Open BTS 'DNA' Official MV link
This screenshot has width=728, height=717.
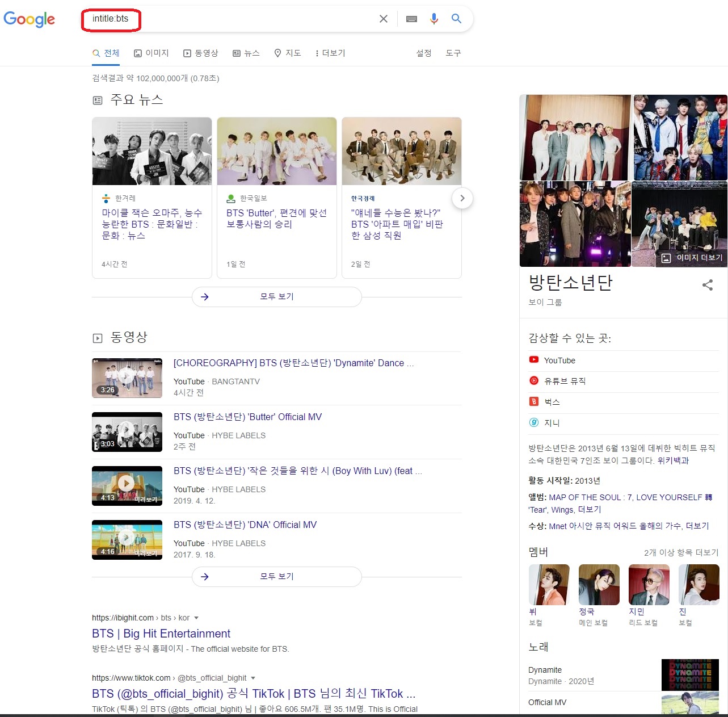pyautogui.click(x=245, y=525)
